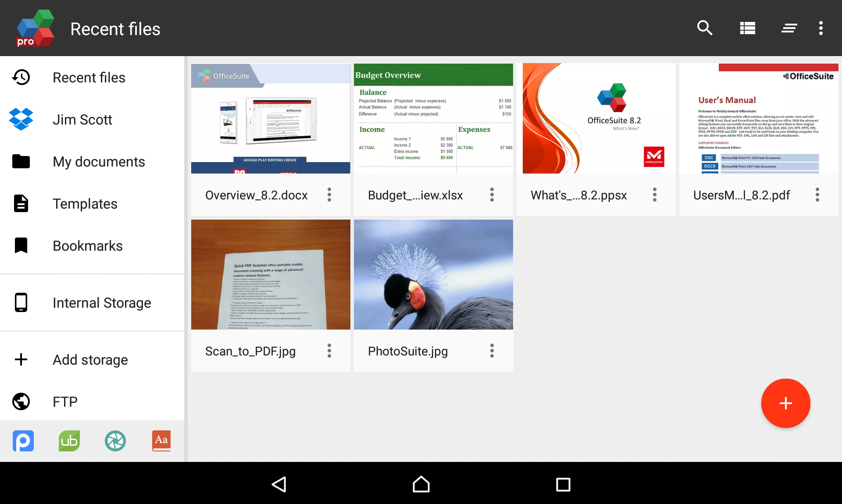Click the What's_...8.2.ppsx file name

(x=579, y=195)
